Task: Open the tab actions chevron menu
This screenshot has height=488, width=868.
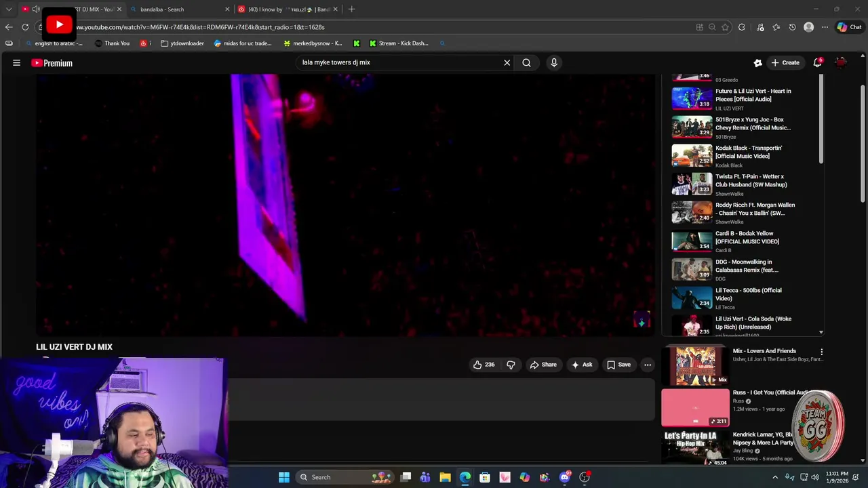Action: click(9, 9)
